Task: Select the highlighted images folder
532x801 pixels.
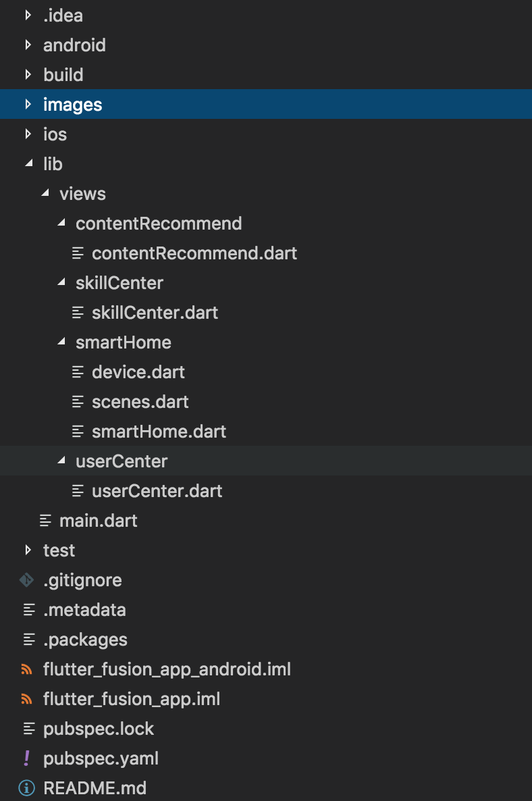Action: 266,104
